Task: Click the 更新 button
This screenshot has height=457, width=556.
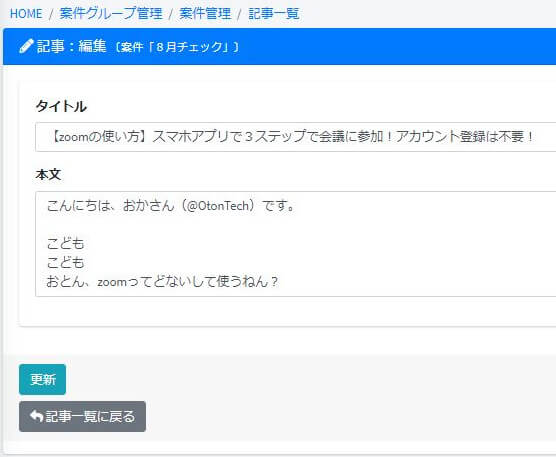Action: pyautogui.click(x=43, y=379)
